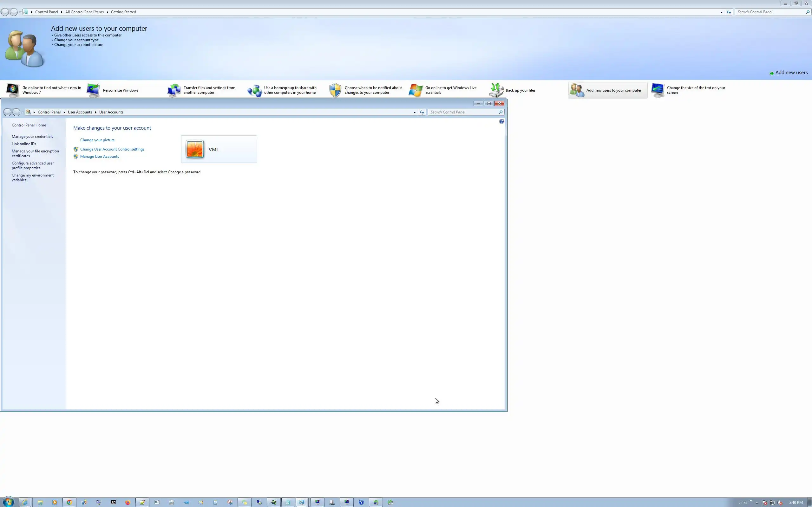Click User Accounts breadcrumb in inner window
This screenshot has height=507, width=812.
click(x=80, y=112)
